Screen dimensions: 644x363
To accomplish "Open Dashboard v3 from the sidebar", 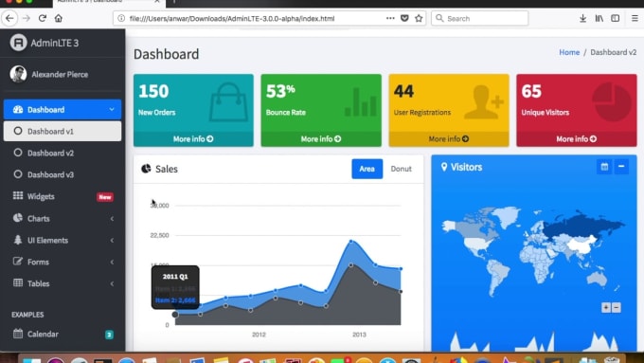I will [63, 174].
